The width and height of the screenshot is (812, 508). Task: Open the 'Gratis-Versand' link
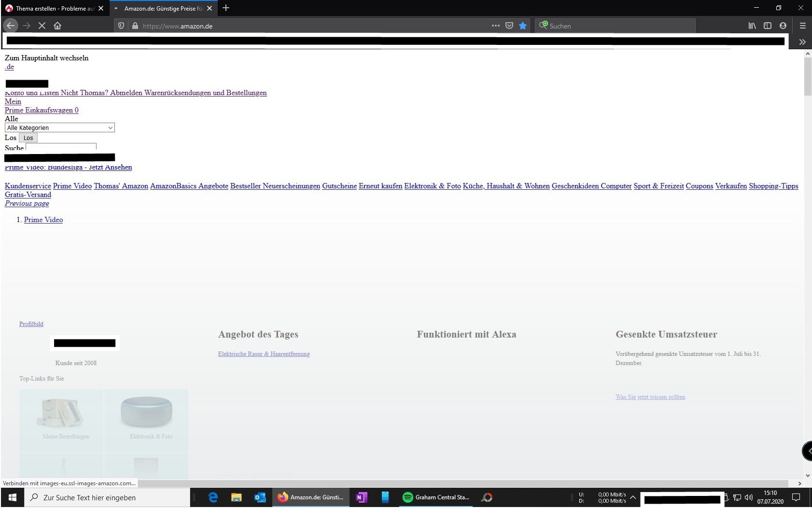pos(28,195)
